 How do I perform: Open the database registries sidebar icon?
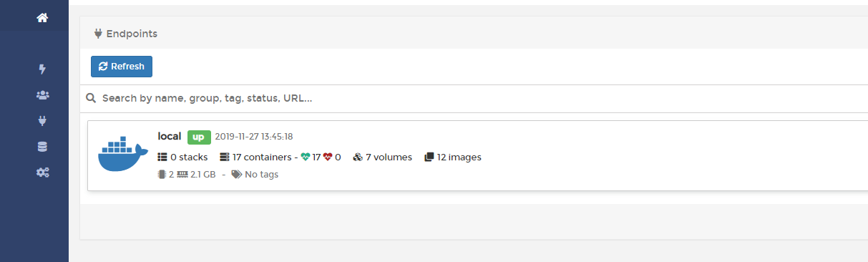[x=42, y=147]
